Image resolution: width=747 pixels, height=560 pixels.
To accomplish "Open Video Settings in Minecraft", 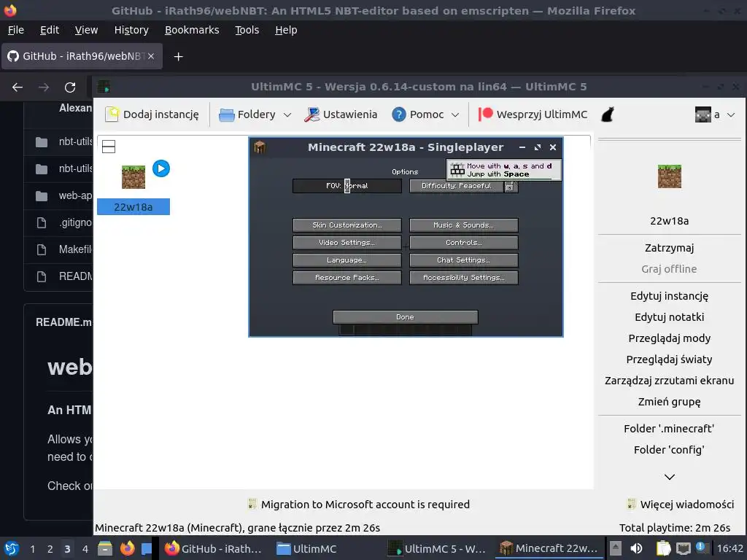I will point(347,243).
